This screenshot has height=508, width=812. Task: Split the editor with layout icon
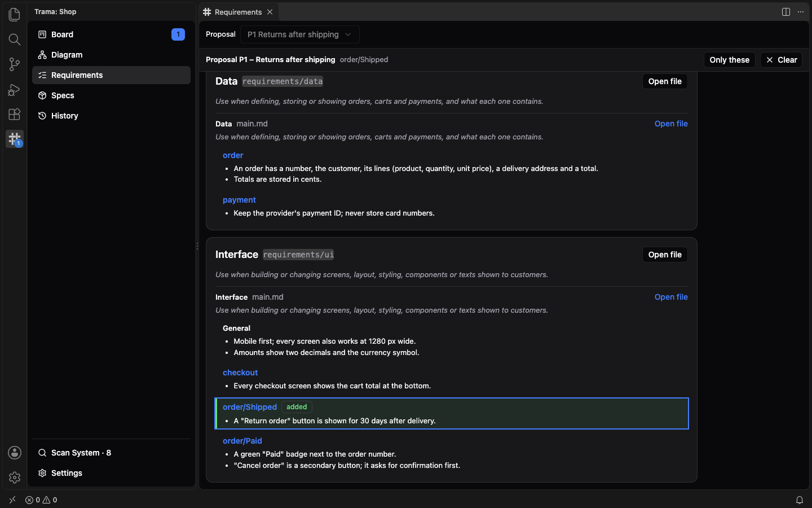[x=786, y=12]
